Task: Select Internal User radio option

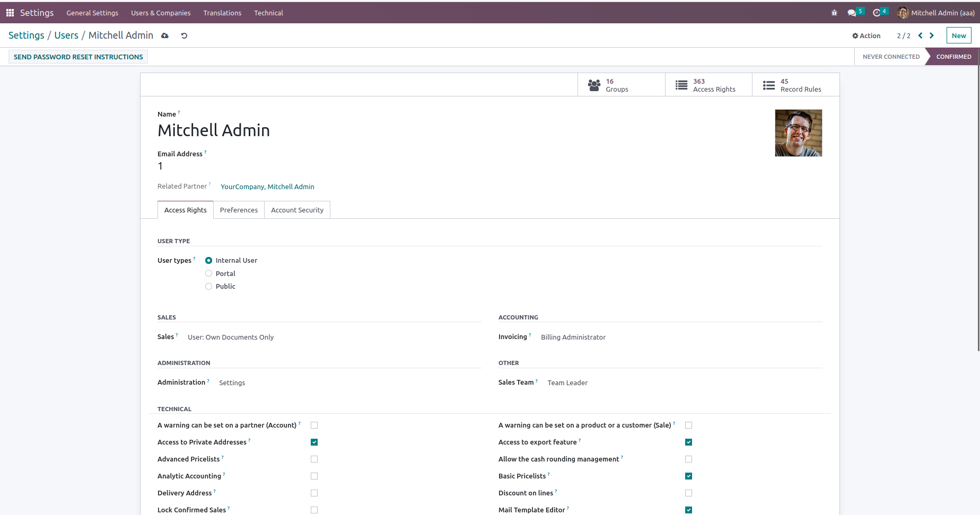Action: point(209,260)
